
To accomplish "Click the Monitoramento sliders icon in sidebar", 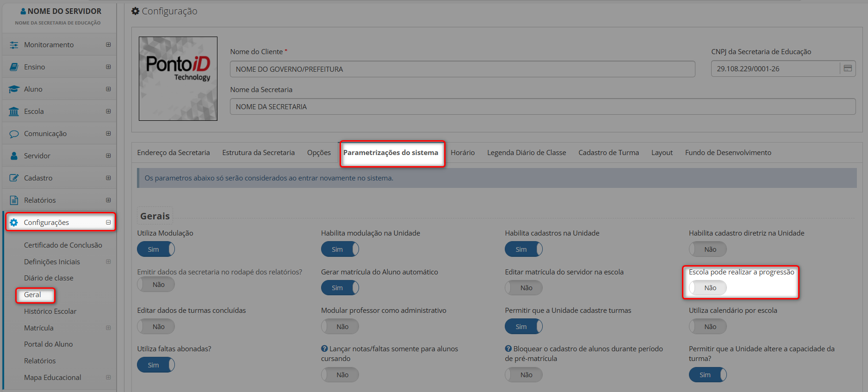I will (x=14, y=45).
